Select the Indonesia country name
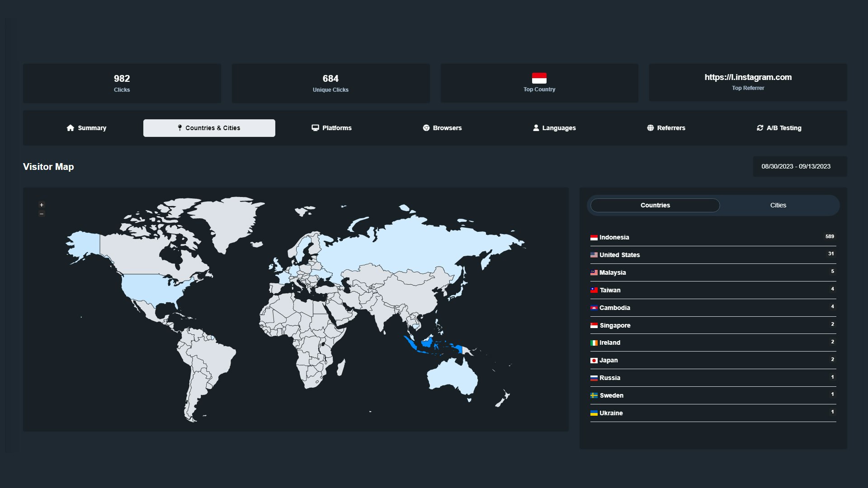 click(614, 237)
